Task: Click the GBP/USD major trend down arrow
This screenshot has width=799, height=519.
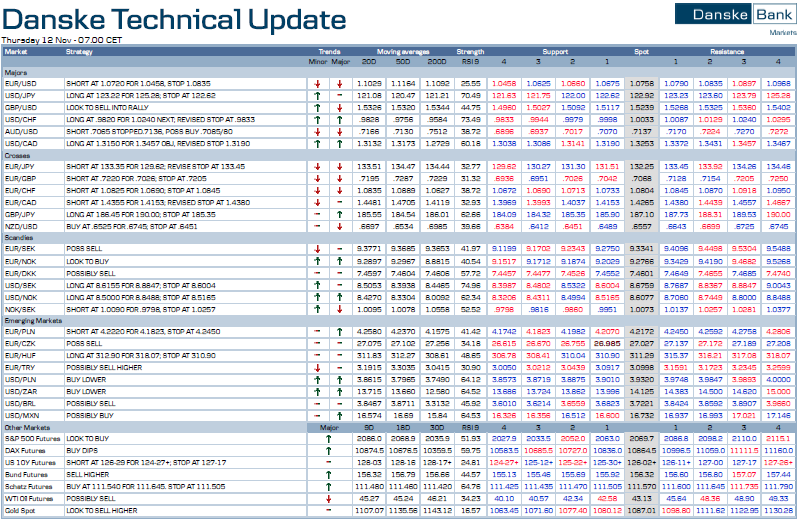Action: point(341,105)
